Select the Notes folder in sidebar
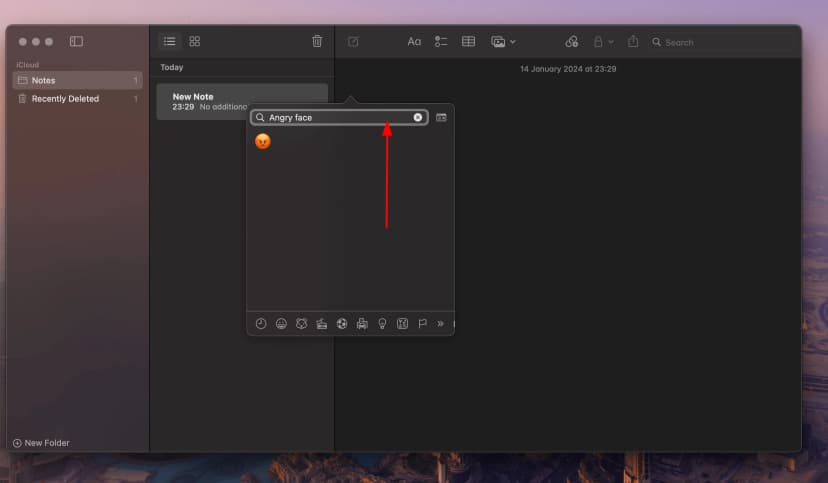 pyautogui.click(x=78, y=80)
